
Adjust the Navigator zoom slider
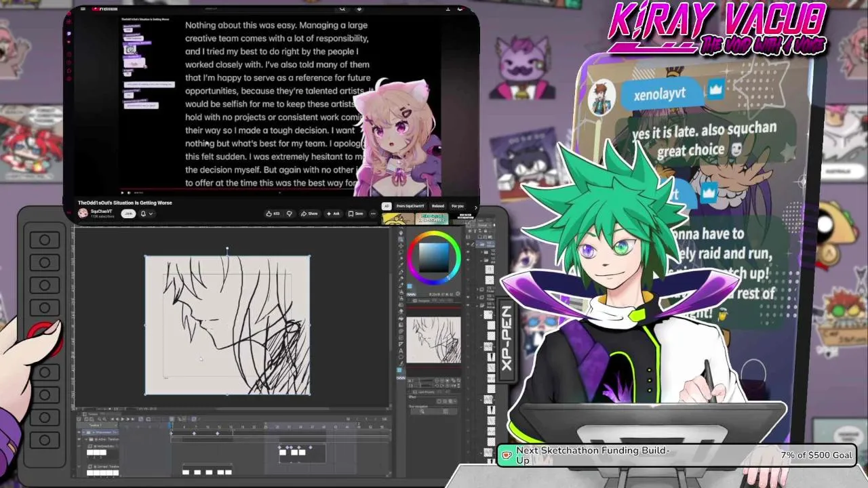tap(425, 381)
